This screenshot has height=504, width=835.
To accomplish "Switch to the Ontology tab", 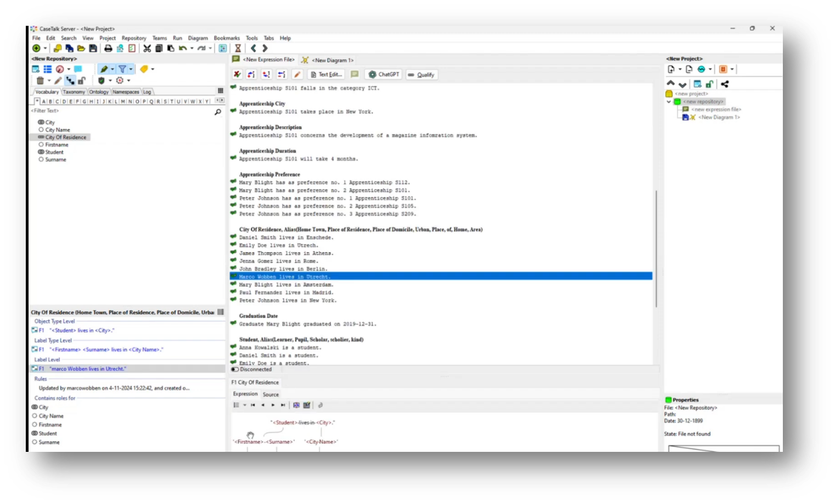I will click(99, 92).
